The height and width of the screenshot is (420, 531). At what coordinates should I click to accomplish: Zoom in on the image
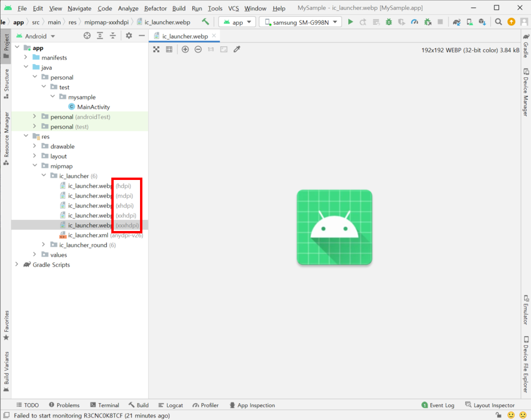click(x=185, y=49)
